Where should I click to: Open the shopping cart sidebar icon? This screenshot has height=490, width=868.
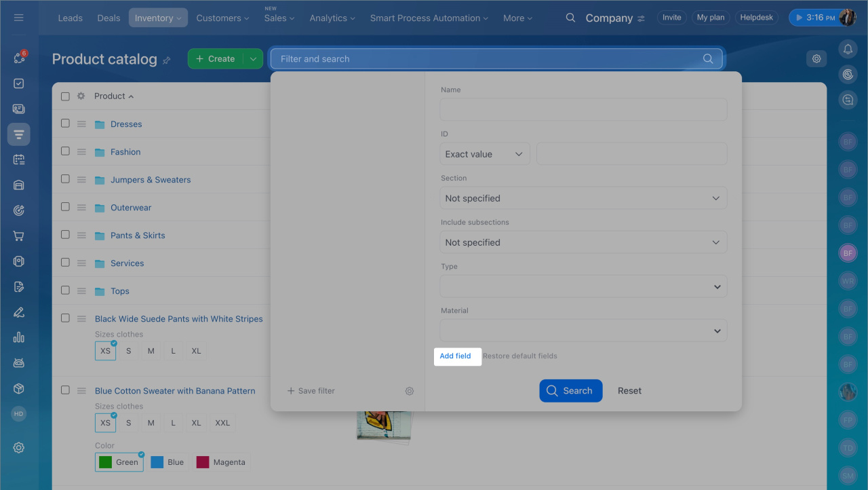pyautogui.click(x=19, y=236)
